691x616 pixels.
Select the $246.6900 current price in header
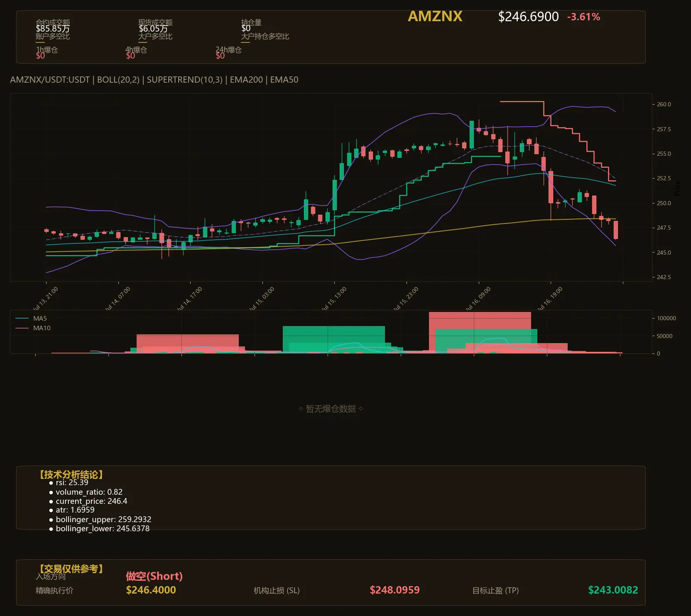528,17
